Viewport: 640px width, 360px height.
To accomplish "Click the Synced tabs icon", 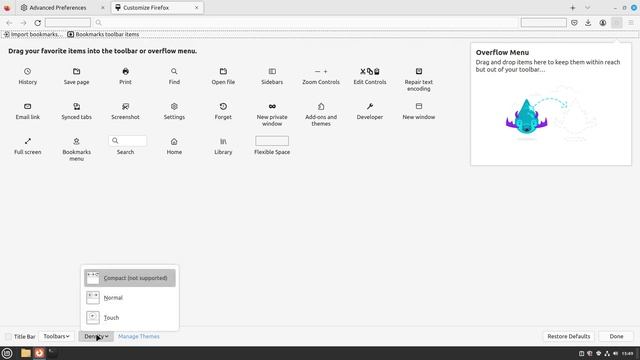I will coord(76,107).
